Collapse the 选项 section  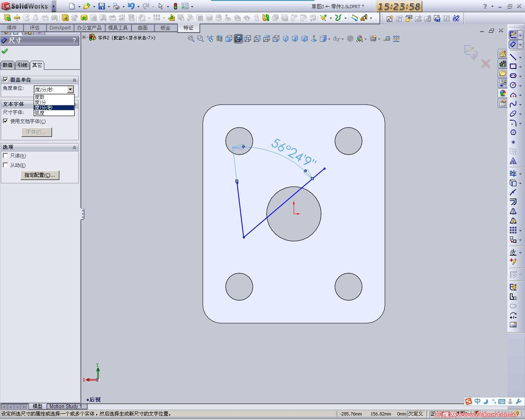[75, 147]
